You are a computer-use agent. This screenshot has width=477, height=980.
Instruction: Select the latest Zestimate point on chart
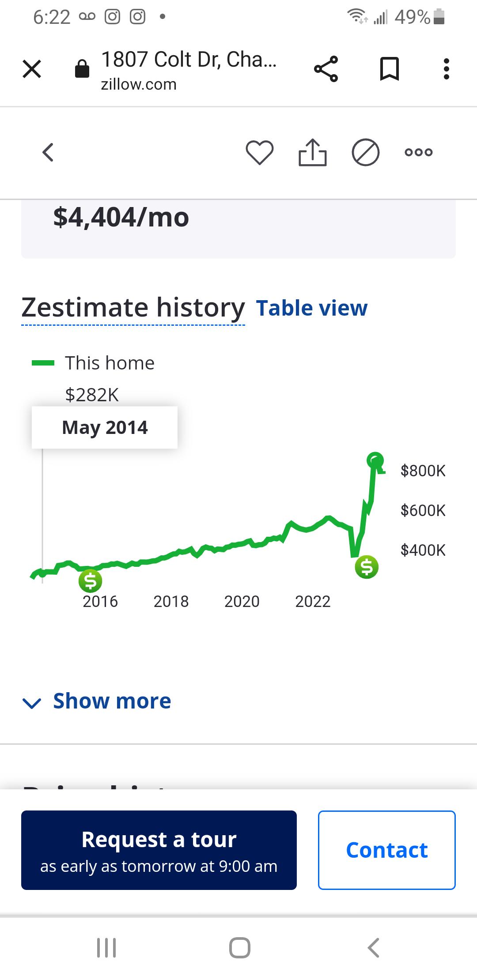(375, 460)
